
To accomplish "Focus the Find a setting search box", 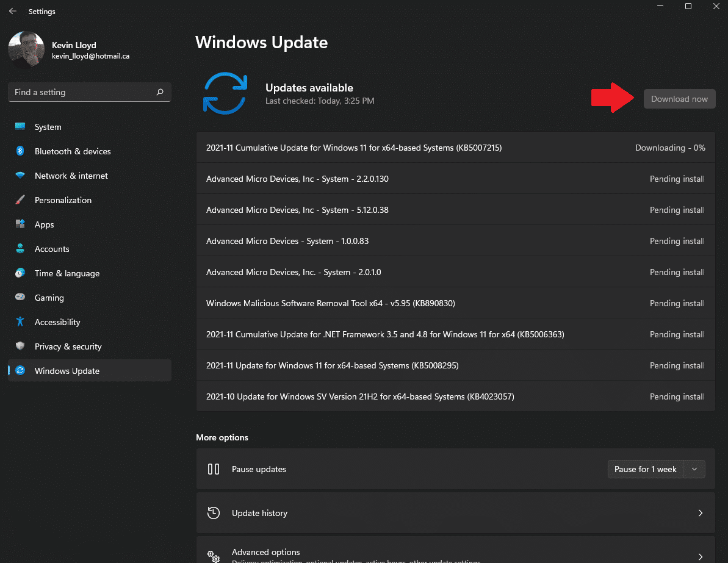I will 90,92.
